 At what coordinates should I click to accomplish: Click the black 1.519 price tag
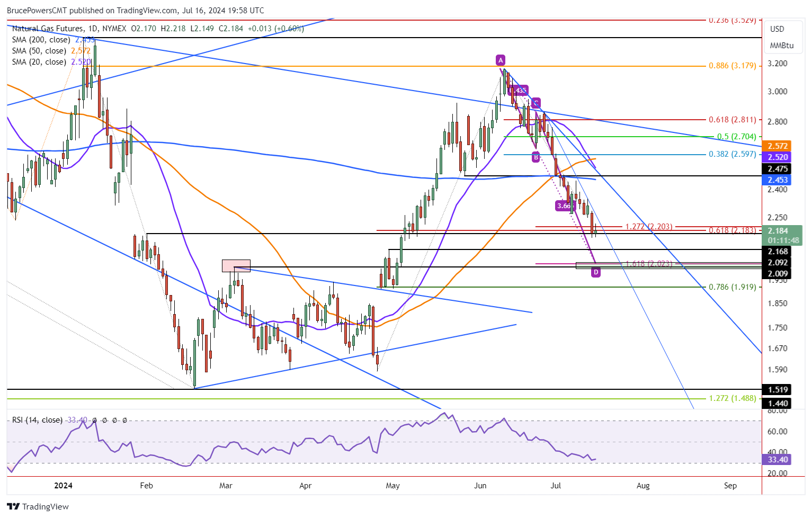778,390
